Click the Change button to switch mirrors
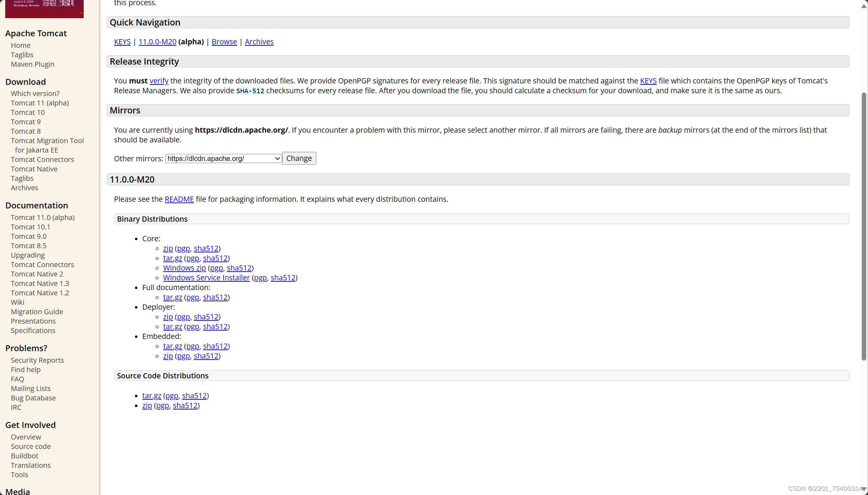 299,158
